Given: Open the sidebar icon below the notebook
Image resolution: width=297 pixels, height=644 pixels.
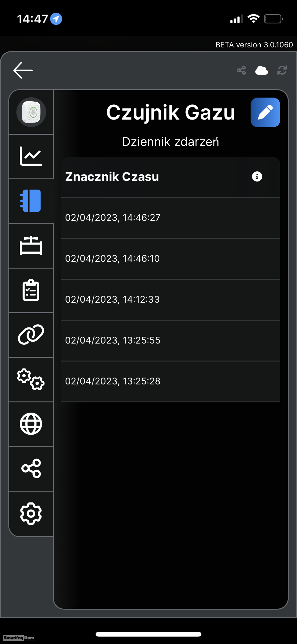Looking at the screenshot, I should pos(31,246).
